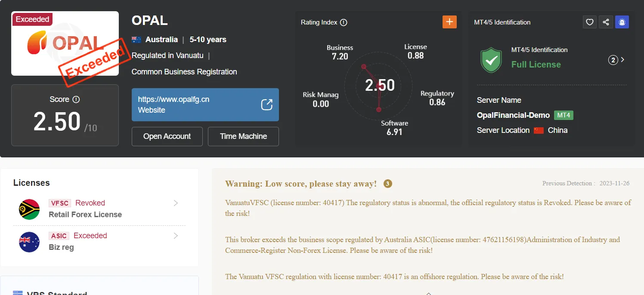Collapse the warning panel with bottom caret
Image resolution: width=644 pixels, height=295 pixels.
(428, 293)
